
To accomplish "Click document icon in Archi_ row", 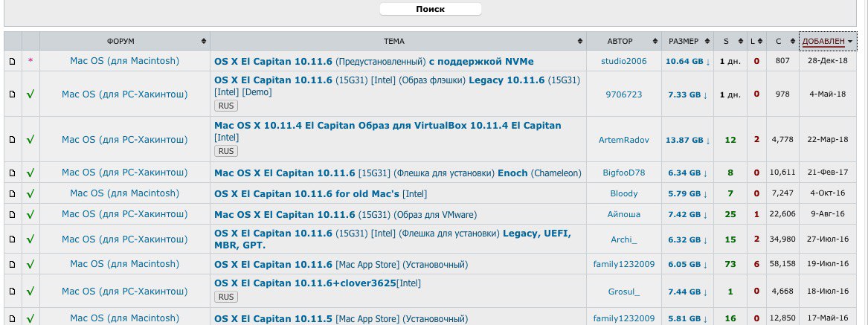I will [x=12, y=239].
